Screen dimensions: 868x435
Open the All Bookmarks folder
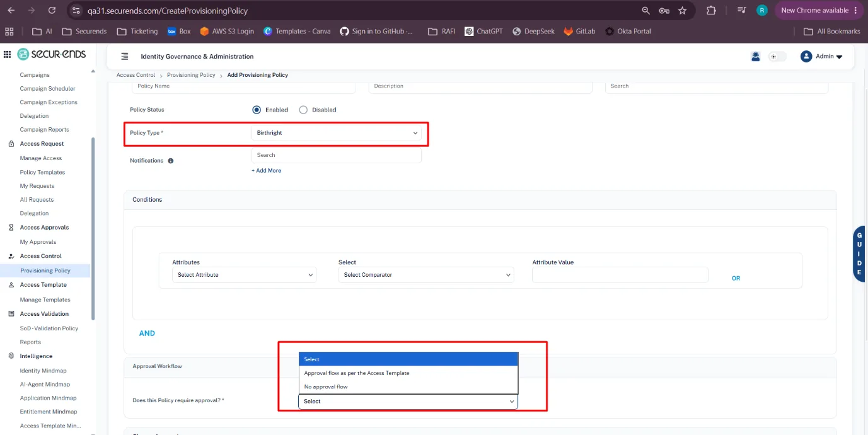tap(832, 31)
